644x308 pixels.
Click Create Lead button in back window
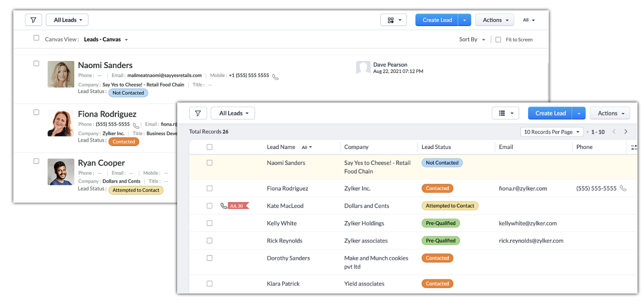tap(437, 20)
